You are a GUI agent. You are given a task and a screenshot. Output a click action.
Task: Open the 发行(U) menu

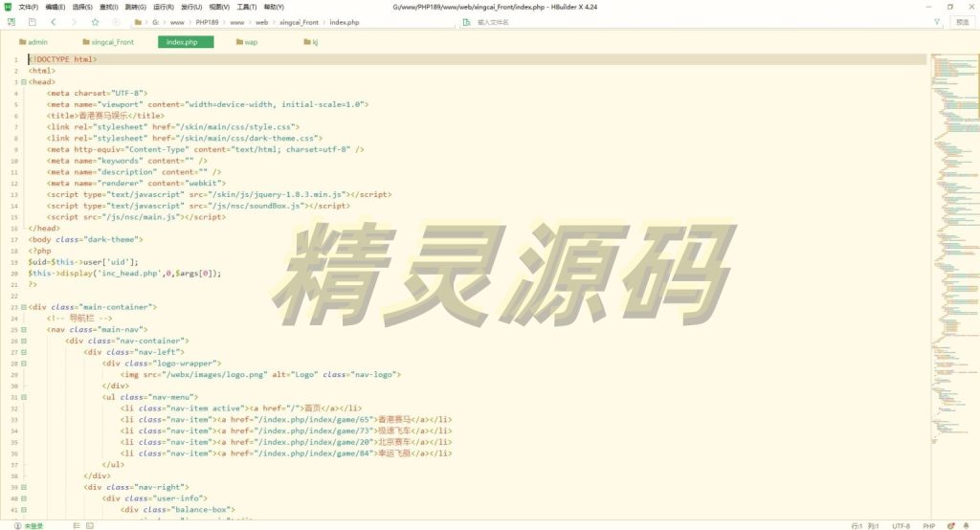(x=191, y=7)
